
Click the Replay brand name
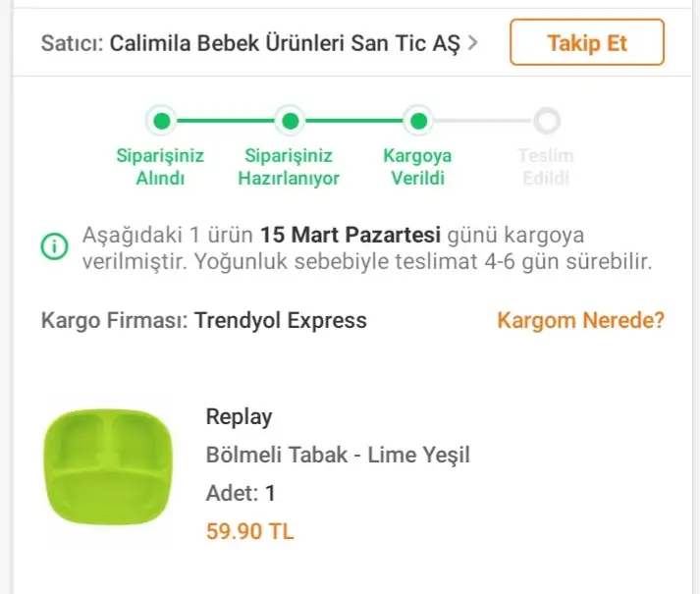(239, 416)
